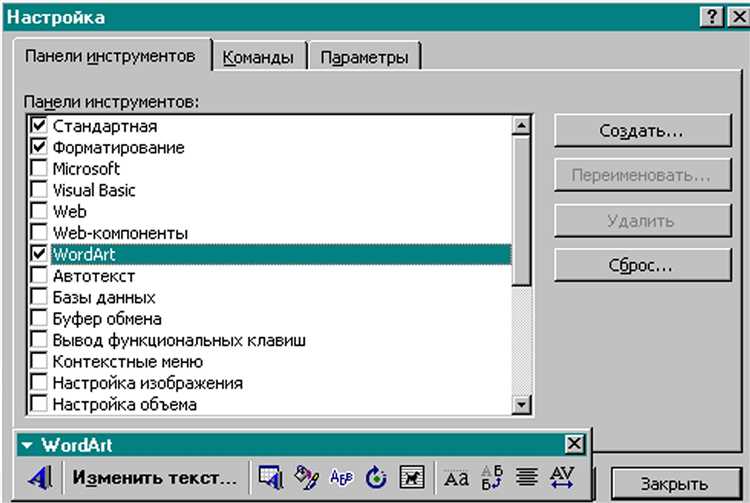The height and width of the screenshot is (503, 750).
Task: Choose the WordArt Shape icon
Action: pos(341,477)
